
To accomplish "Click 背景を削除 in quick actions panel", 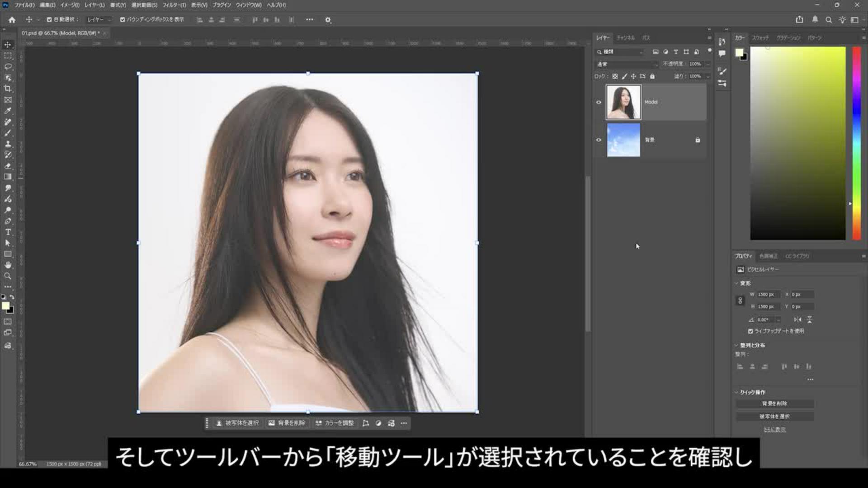I will click(x=774, y=404).
